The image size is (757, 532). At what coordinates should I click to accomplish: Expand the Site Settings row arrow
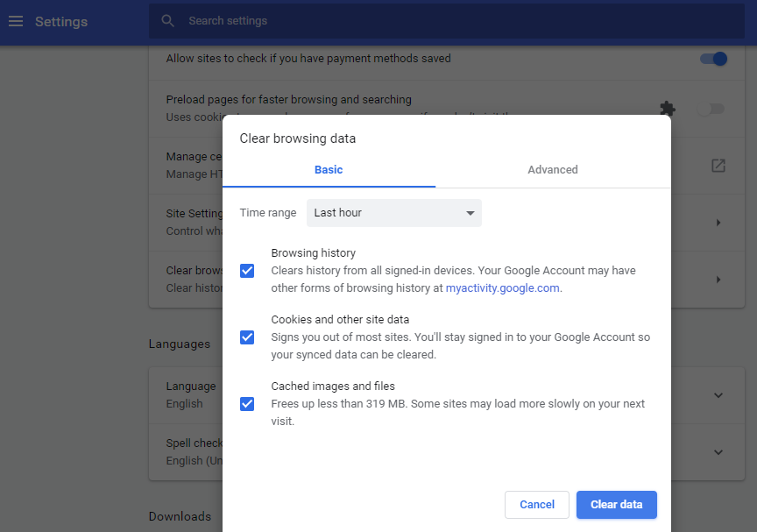click(718, 223)
